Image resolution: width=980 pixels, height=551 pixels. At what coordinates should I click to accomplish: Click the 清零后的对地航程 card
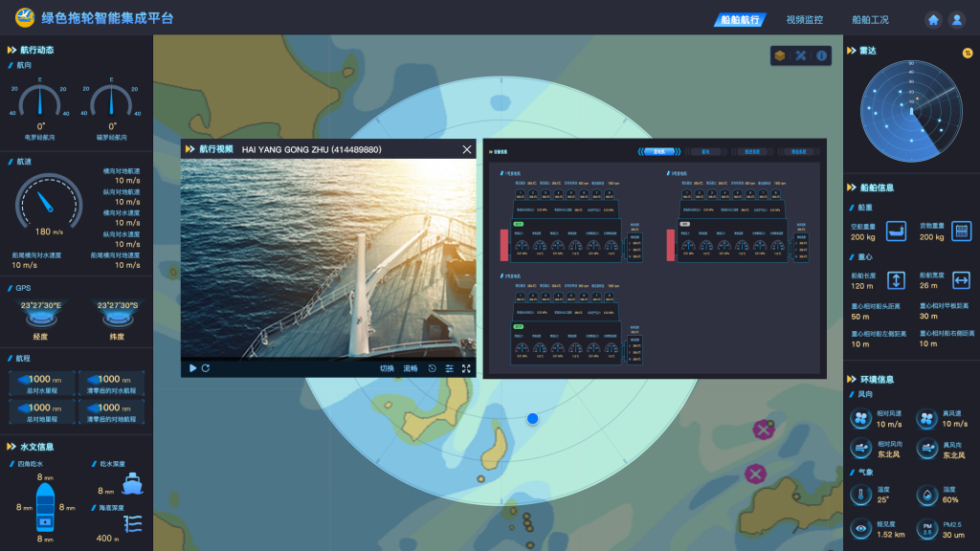pyautogui.click(x=111, y=411)
